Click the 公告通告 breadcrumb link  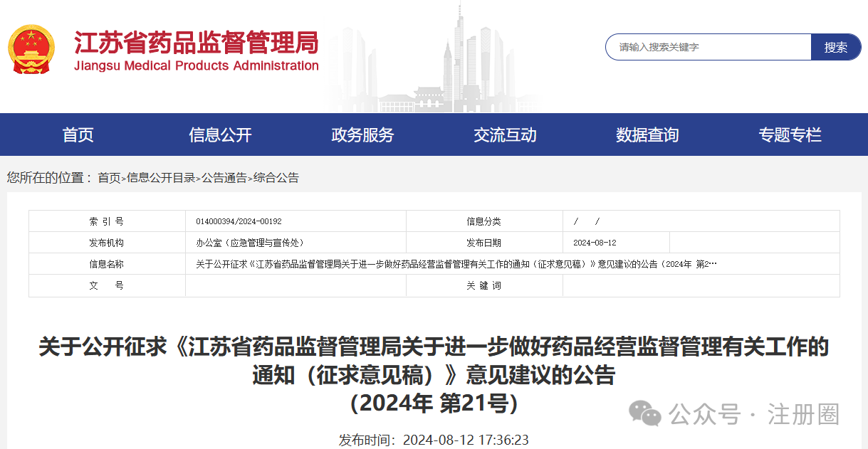[x=224, y=178]
